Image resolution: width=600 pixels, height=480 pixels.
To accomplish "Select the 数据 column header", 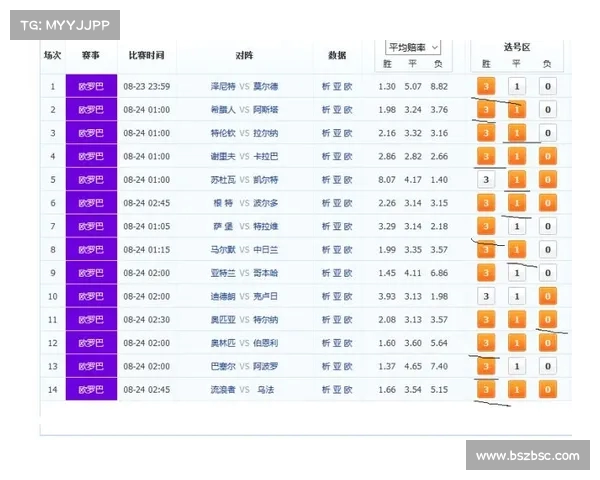I will 337,56.
